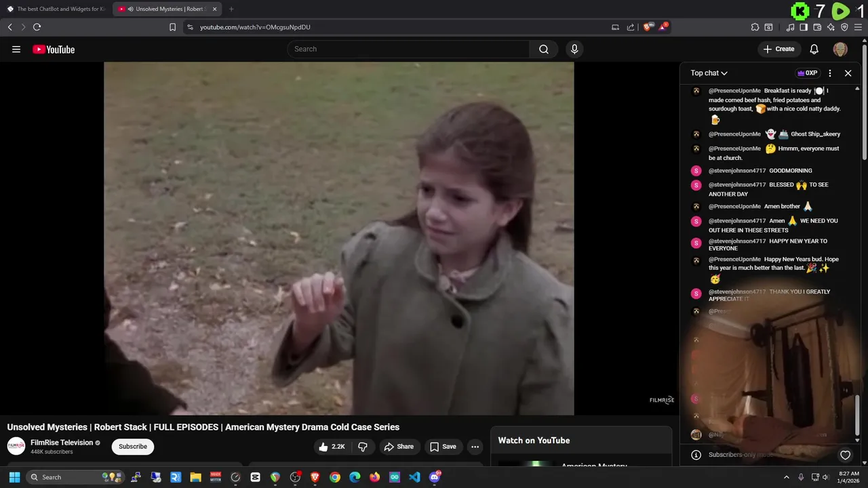Open Visual Studio Code from taskbar

[x=414, y=477]
